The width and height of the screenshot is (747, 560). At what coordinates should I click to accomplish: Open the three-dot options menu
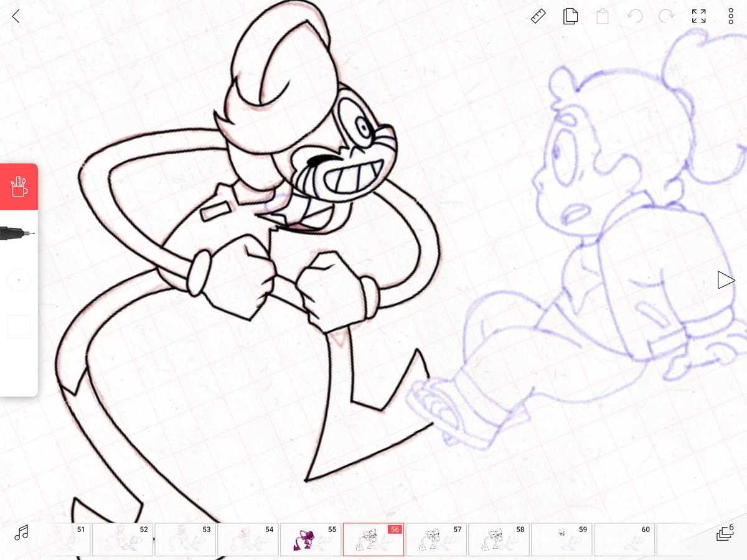pos(731,16)
